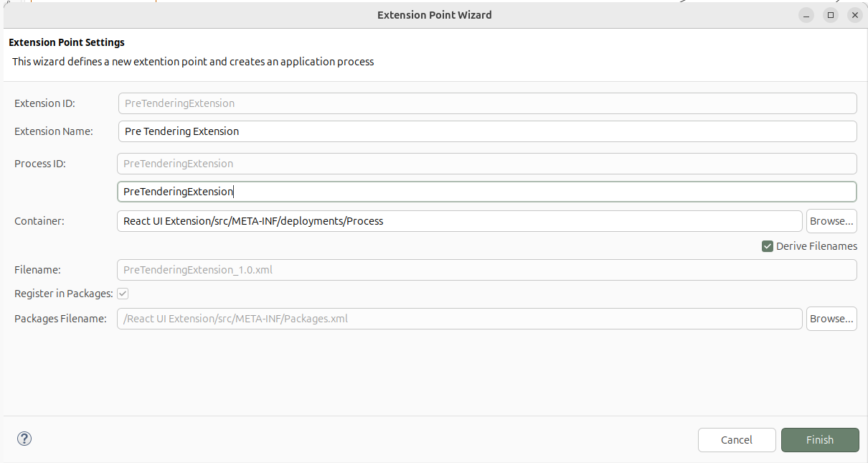Viewport: 868px width, 463px height.
Task: Browse for a Container location
Action: click(x=831, y=220)
